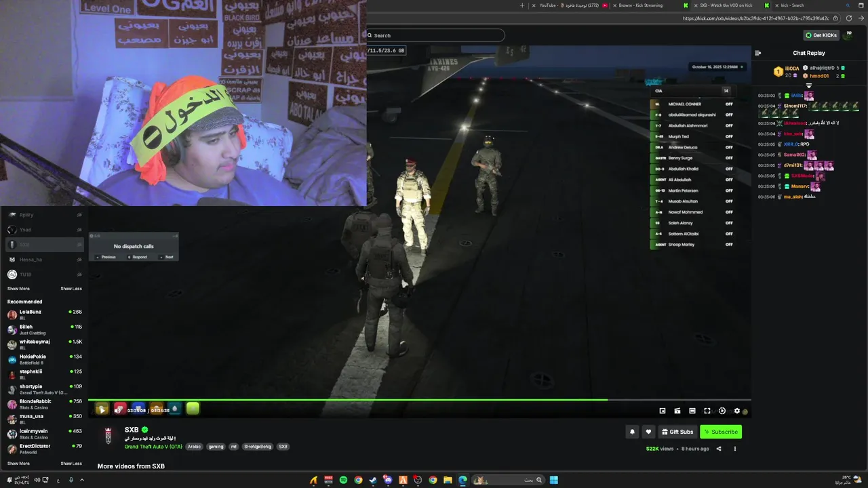Collapse recommended list with Show Less
868x488 pixels.
pos(71,464)
